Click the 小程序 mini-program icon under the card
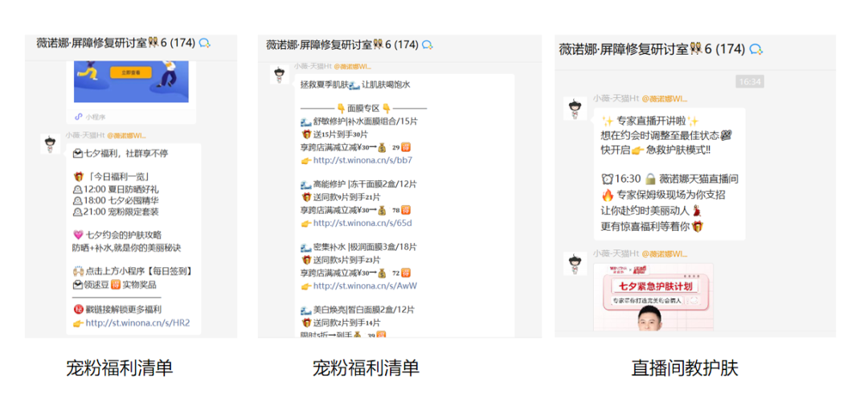Image resolution: width=868 pixels, height=407 pixels. click(x=79, y=117)
